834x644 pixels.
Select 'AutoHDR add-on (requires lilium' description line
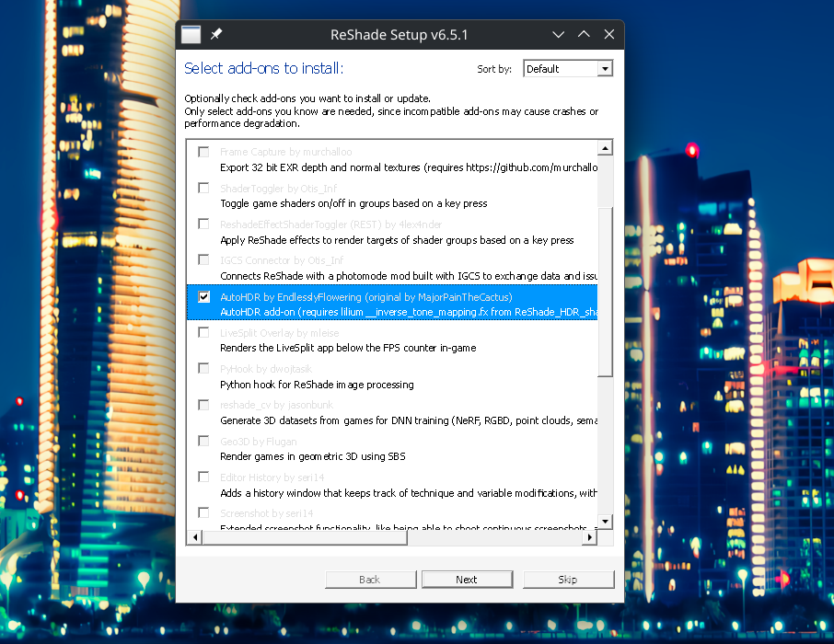click(409, 312)
